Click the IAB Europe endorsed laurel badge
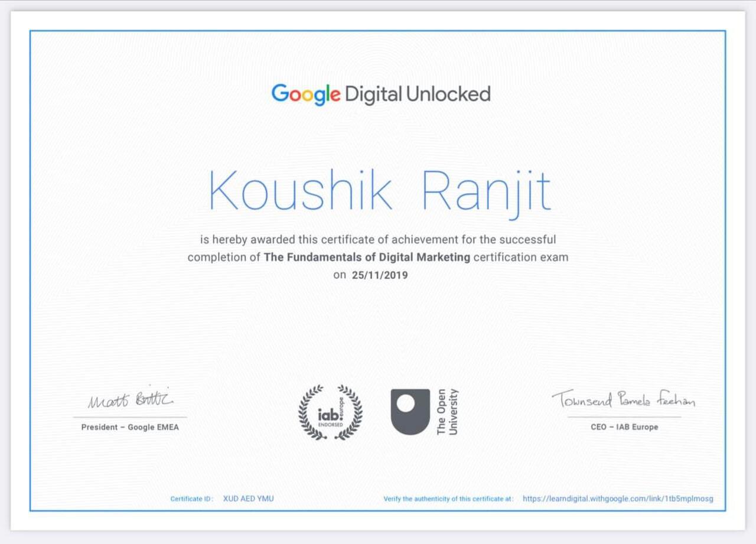Image resolution: width=756 pixels, height=544 pixels. pos(331,412)
